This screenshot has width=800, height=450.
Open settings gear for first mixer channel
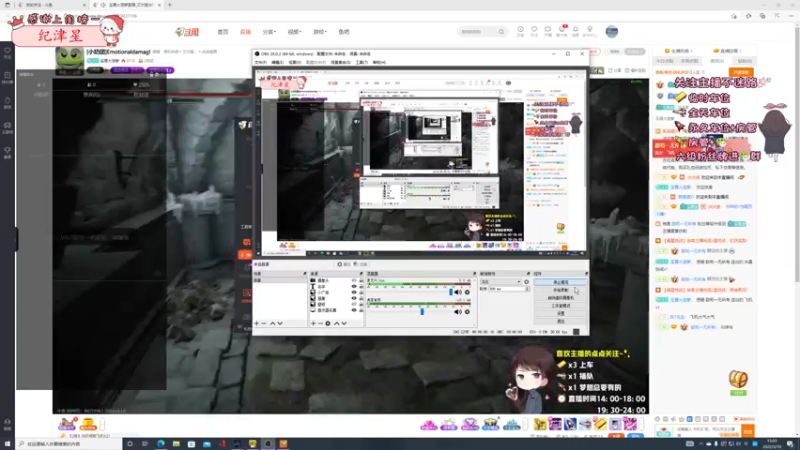(467, 292)
